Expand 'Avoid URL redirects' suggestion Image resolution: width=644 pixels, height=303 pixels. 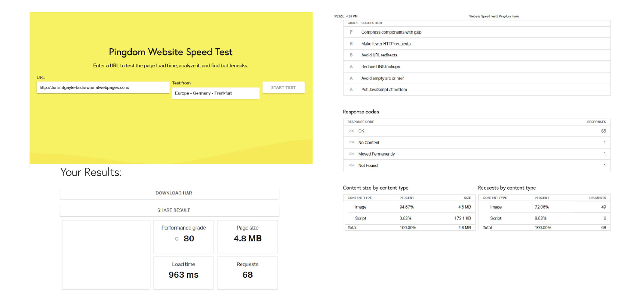tap(477, 55)
